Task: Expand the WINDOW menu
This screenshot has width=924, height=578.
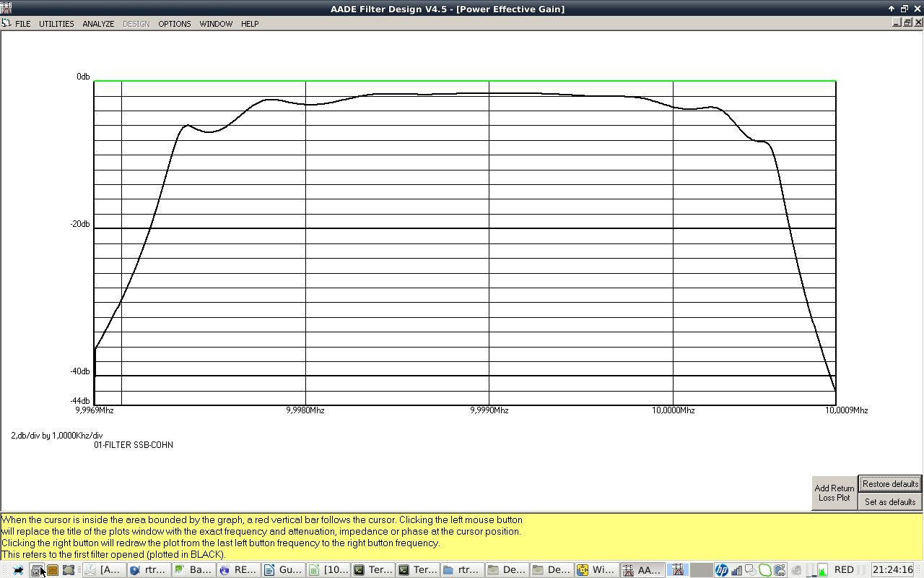Action: click(x=216, y=24)
